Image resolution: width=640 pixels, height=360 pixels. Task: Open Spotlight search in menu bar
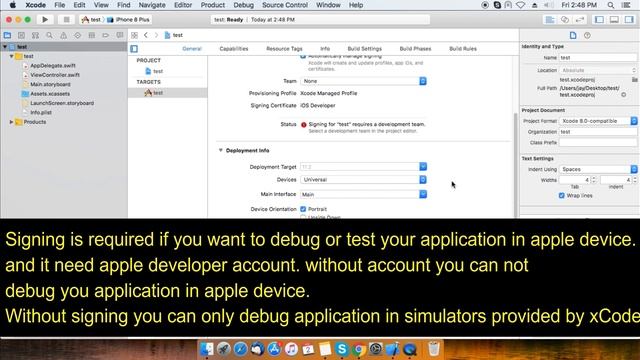[611, 5]
